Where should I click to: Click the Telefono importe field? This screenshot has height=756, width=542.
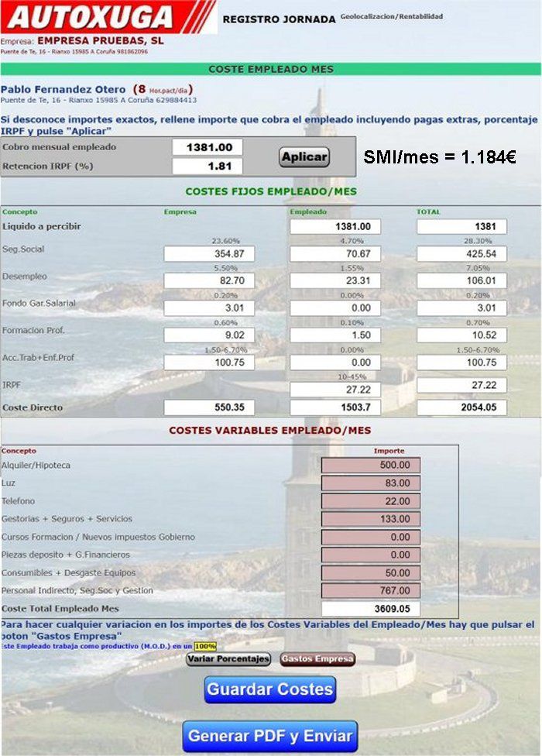pos(371,501)
